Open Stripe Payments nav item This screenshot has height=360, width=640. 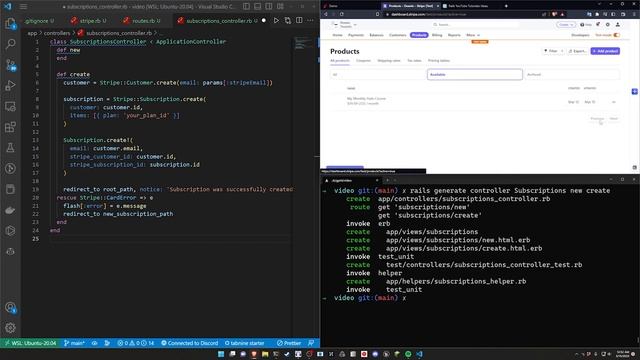(x=356, y=35)
